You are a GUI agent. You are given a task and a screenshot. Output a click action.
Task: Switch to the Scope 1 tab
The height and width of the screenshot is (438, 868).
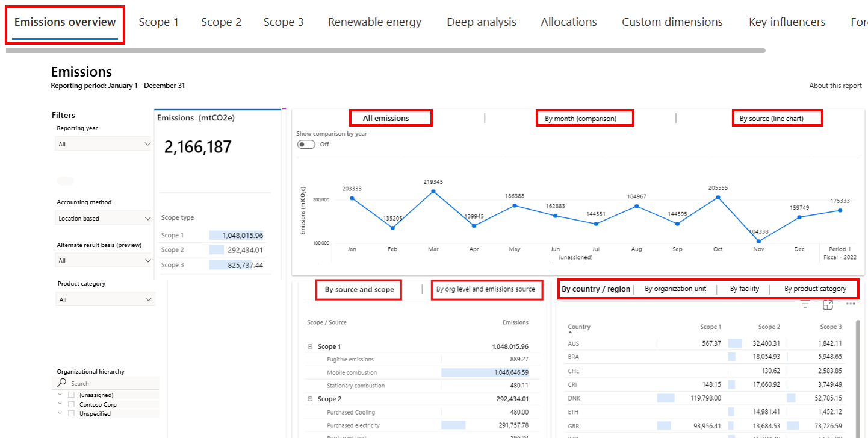[x=158, y=22]
